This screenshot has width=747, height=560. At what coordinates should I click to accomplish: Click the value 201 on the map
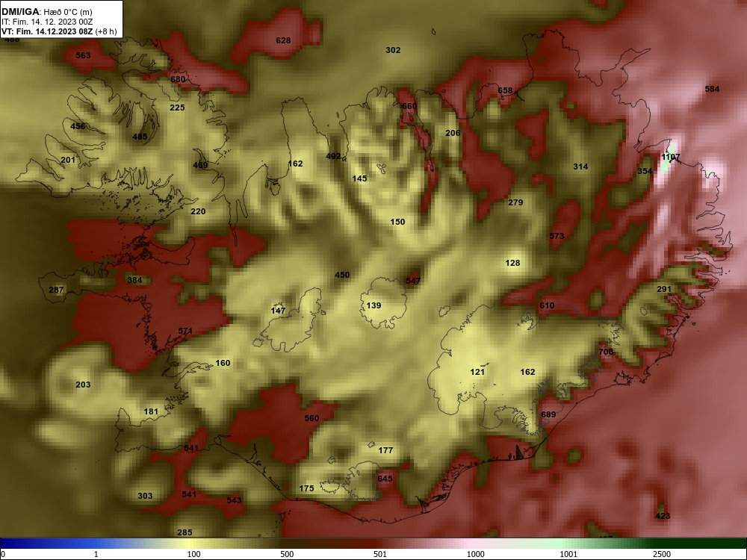tap(68, 160)
